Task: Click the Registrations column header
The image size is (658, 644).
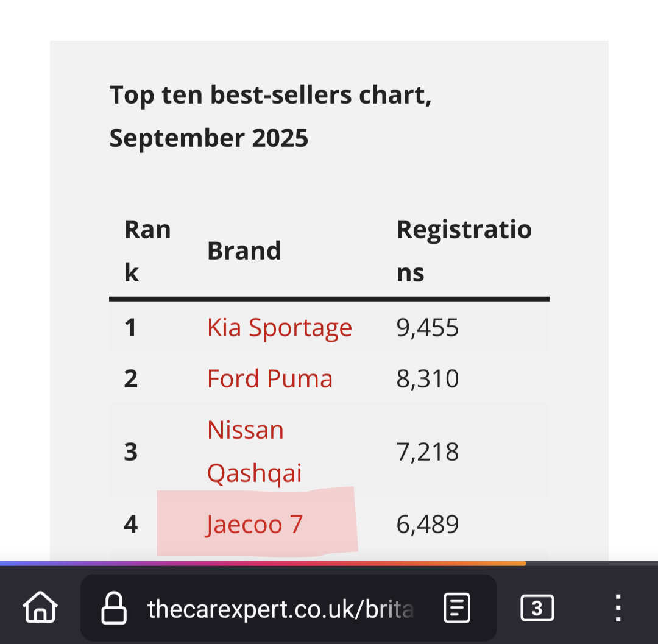Action: coord(464,251)
